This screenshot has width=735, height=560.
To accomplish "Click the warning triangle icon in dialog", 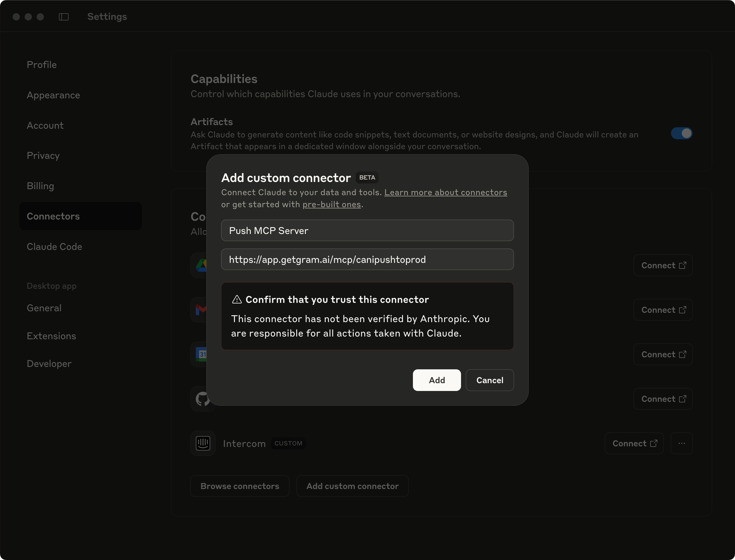I will pyautogui.click(x=237, y=299).
